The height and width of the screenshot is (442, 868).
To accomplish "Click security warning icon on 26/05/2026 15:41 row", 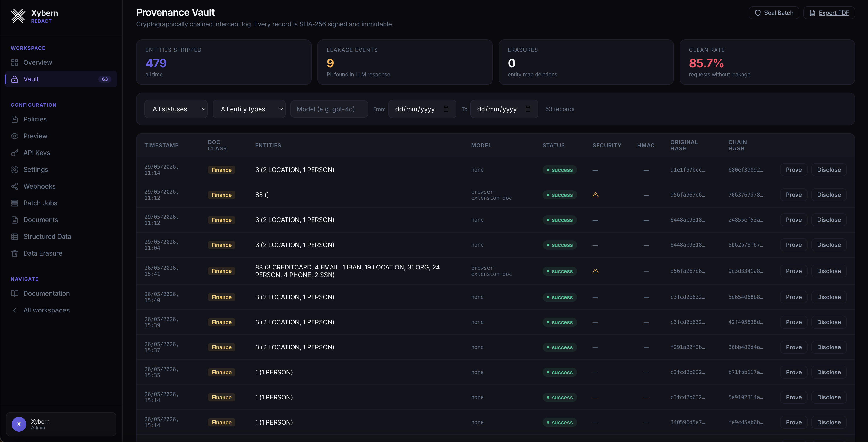I will pyautogui.click(x=595, y=271).
